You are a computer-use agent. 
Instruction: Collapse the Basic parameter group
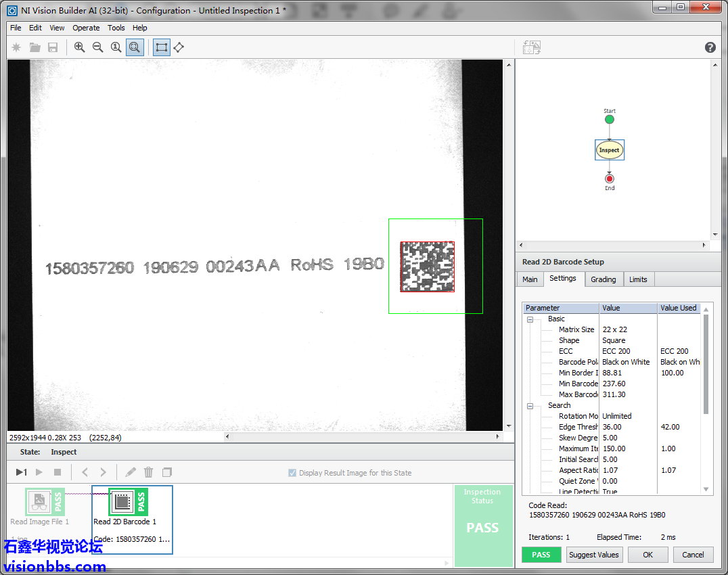[x=530, y=319]
